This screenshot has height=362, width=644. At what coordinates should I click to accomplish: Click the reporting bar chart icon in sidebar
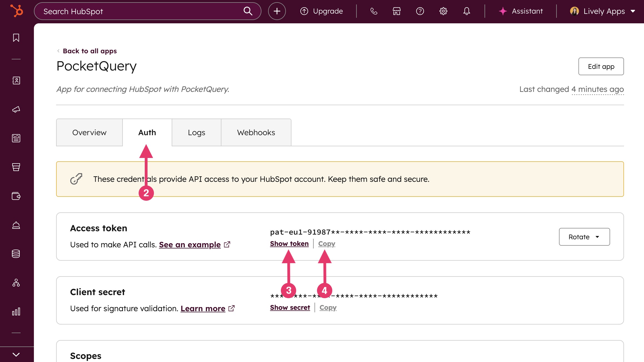[16, 311]
